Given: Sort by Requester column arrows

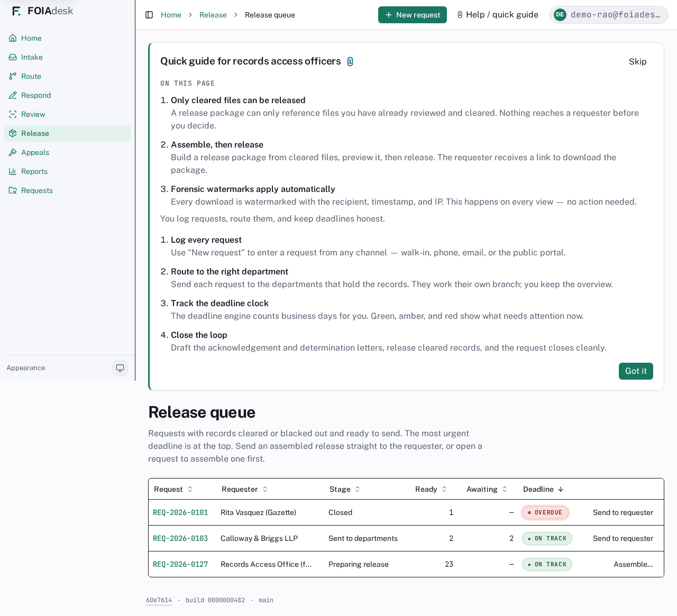Looking at the screenshot, I should (x=265, y=489).
